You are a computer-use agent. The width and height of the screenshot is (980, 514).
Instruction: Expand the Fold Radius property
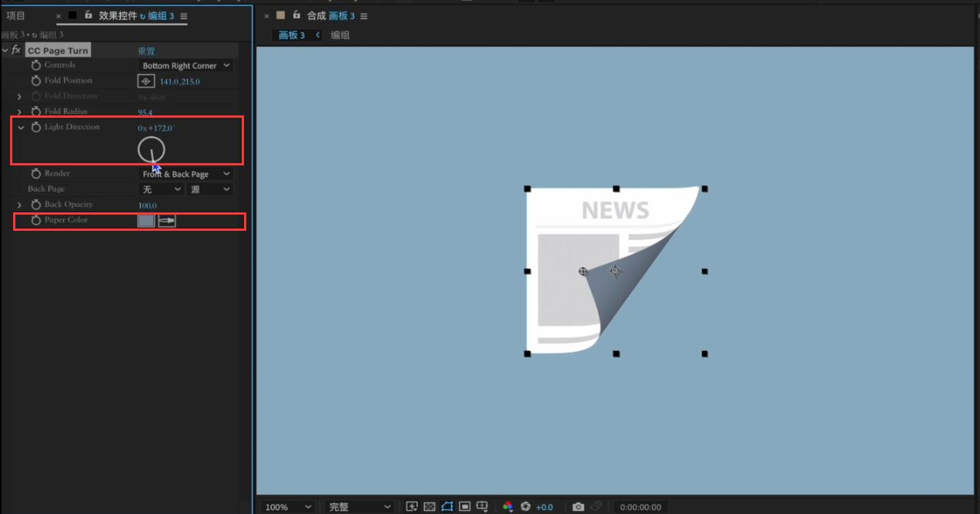(20, 112)
